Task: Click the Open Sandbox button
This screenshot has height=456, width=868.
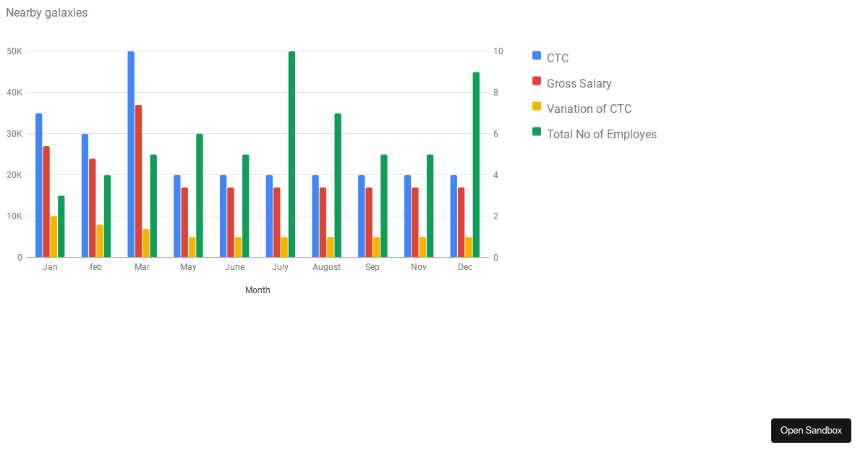Action: tap(811, 430)
